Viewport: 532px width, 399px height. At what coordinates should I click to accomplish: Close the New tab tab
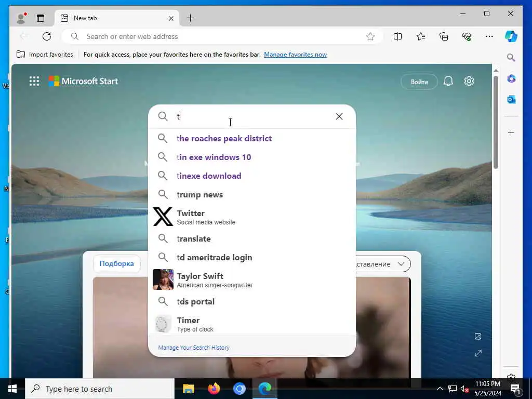[171, 18]
